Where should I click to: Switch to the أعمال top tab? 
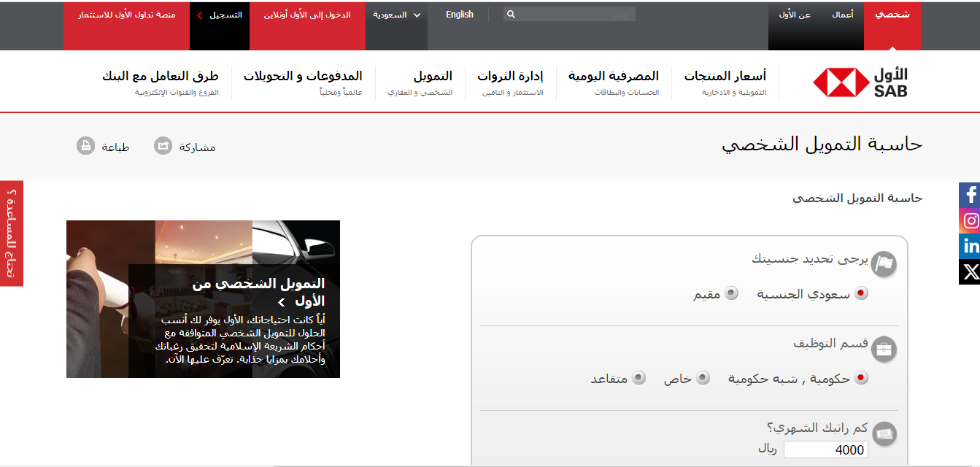coord(843,15)
